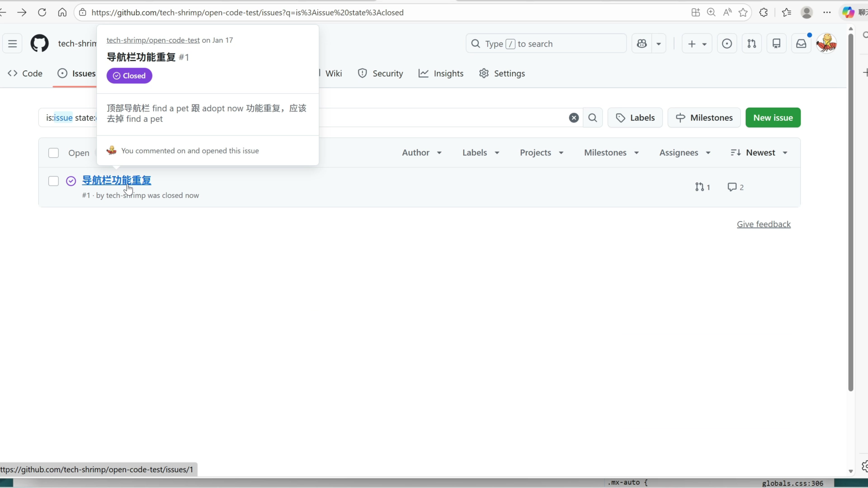Click the green New issue button

[773, 117]
